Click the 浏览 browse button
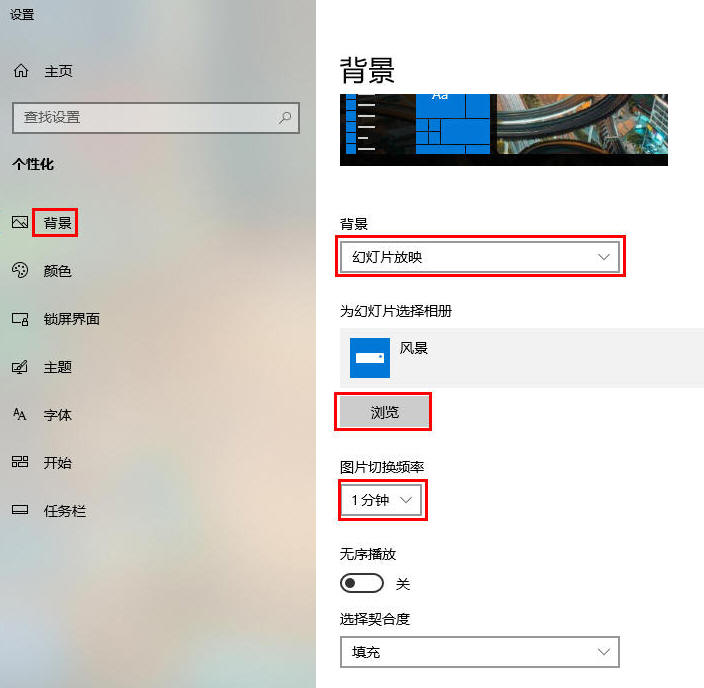704x688 pixels. click(383, 411)
